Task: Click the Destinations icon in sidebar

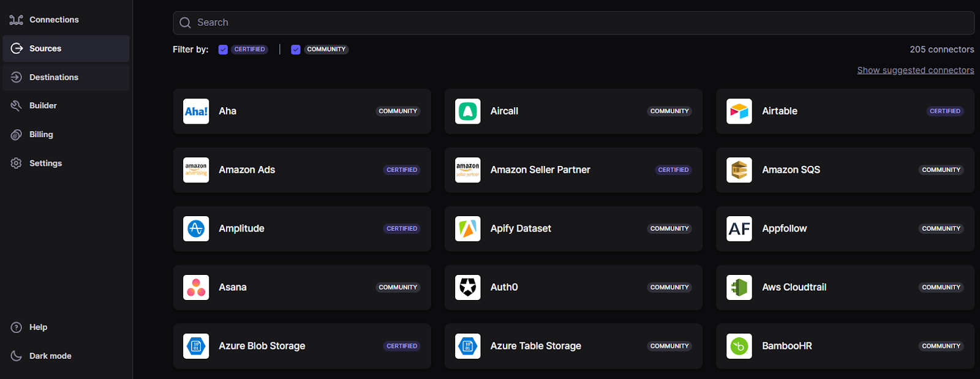Action: click(x=17, y=77)
